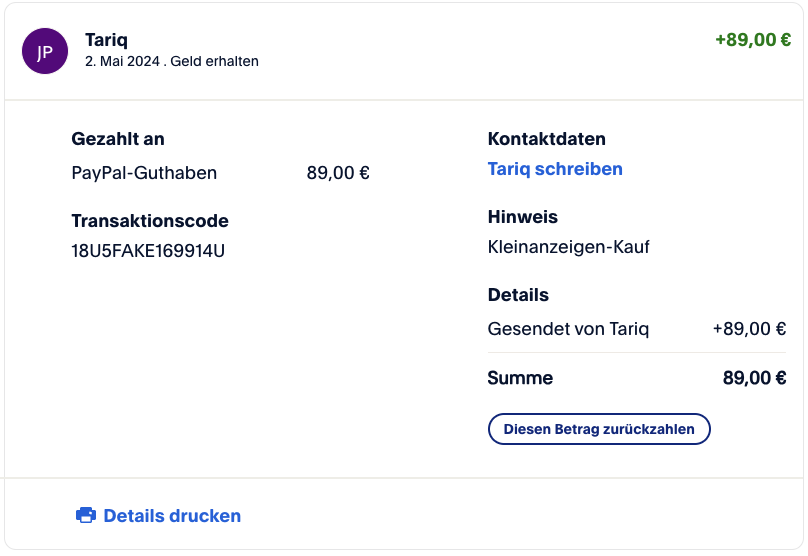Click the printer icon beside Details drucken

(86, 515)
